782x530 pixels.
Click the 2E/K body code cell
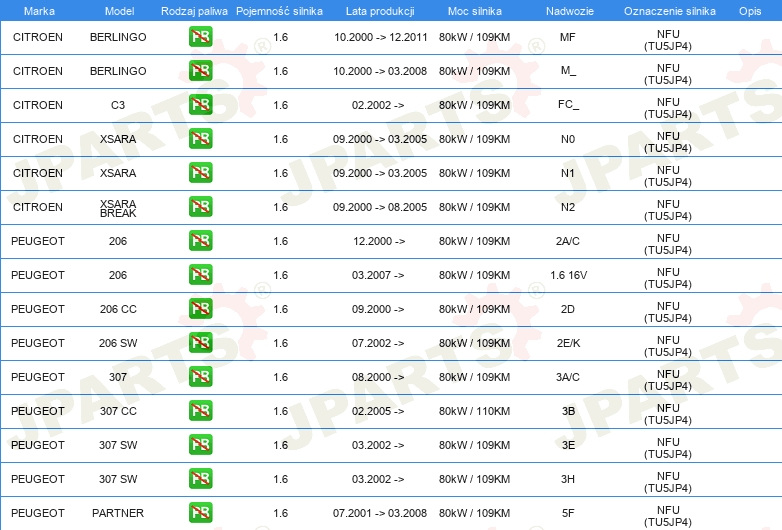pos(568,343)
